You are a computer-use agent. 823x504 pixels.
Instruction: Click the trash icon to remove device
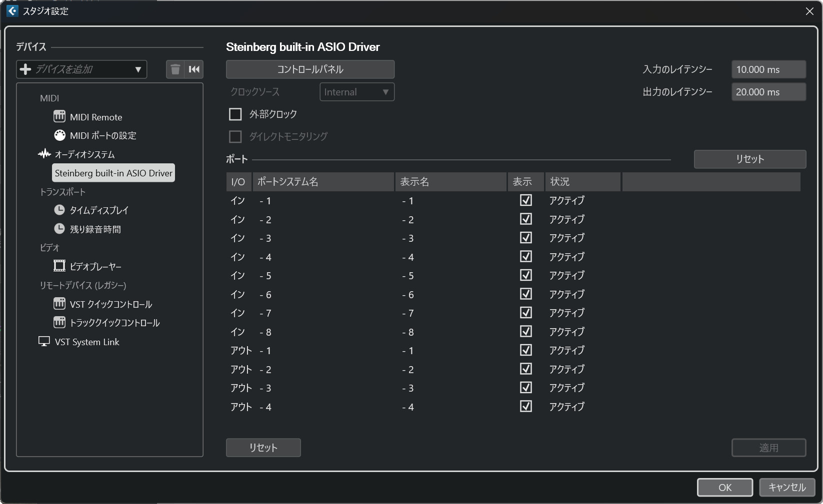click(175, 69)
